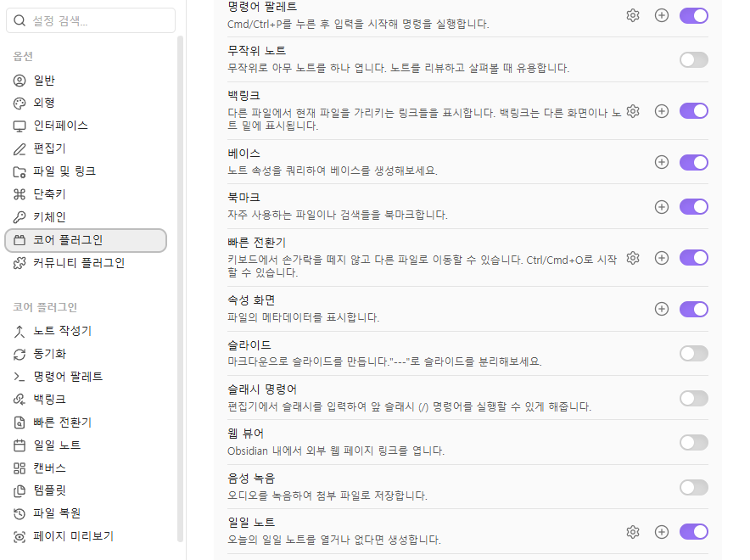This screenshot has height=560, width=750.
Task: Select 템플릿 in the sidebar
Action: [x=86, y=490]
